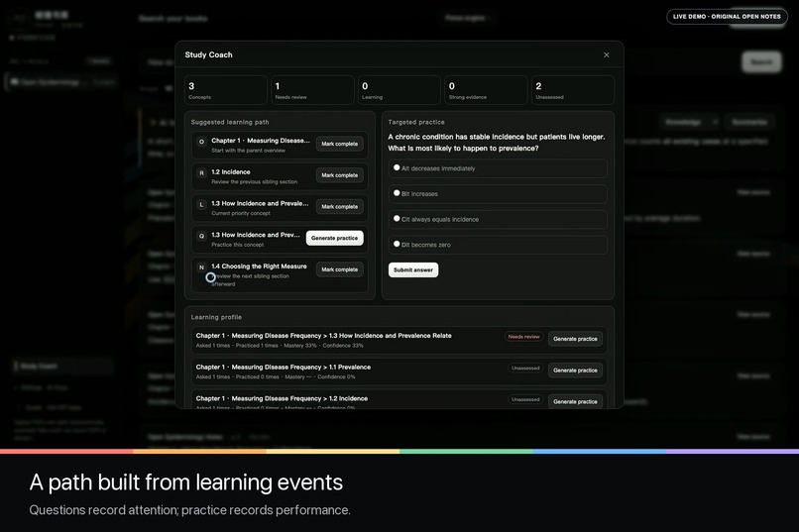Click the R badge beside 1.2 Incidence path step

[201, 173]
